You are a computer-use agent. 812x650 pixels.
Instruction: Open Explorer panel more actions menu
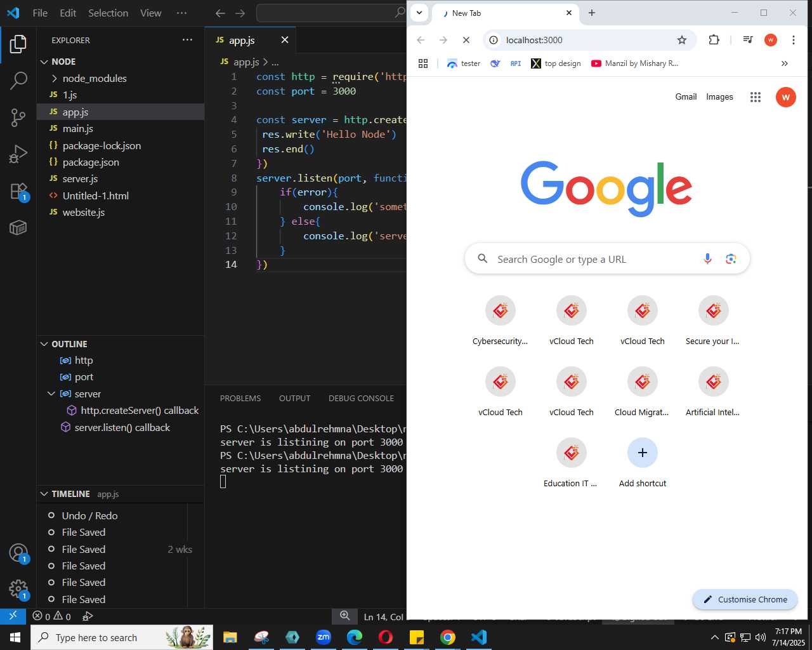[x=187, y=40]
